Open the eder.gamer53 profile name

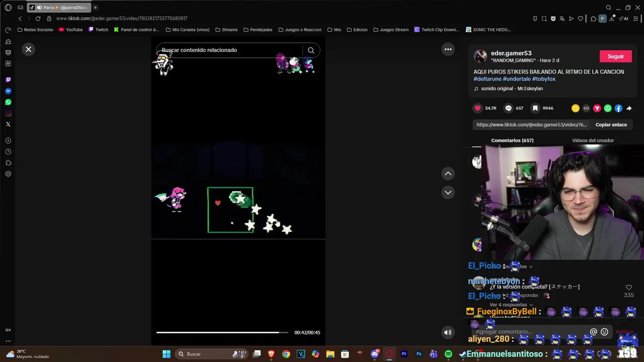pos(511,53)
